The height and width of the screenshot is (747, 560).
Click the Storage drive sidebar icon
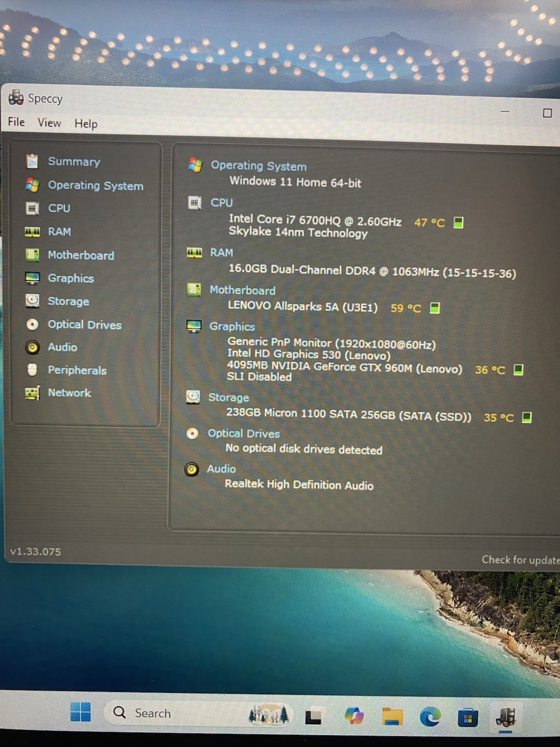point(32,301)
